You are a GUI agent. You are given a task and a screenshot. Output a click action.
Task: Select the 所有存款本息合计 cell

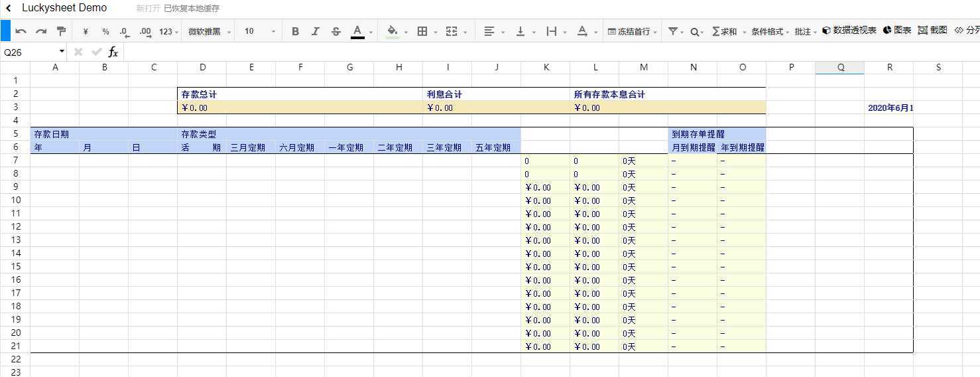(668, 94)
